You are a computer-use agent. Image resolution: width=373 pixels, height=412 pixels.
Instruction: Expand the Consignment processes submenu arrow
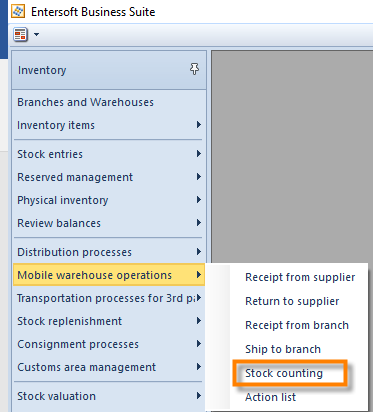coord(199,344)
